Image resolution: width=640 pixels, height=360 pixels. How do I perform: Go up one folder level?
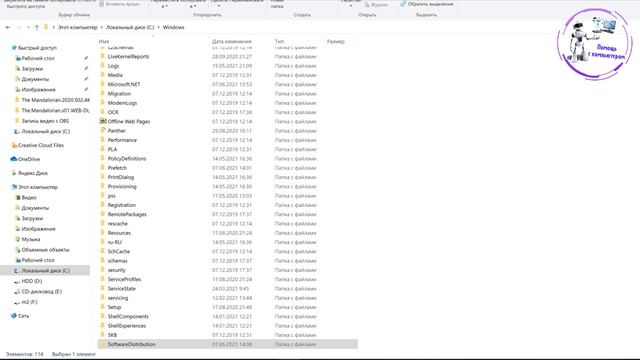coord(37,27)
